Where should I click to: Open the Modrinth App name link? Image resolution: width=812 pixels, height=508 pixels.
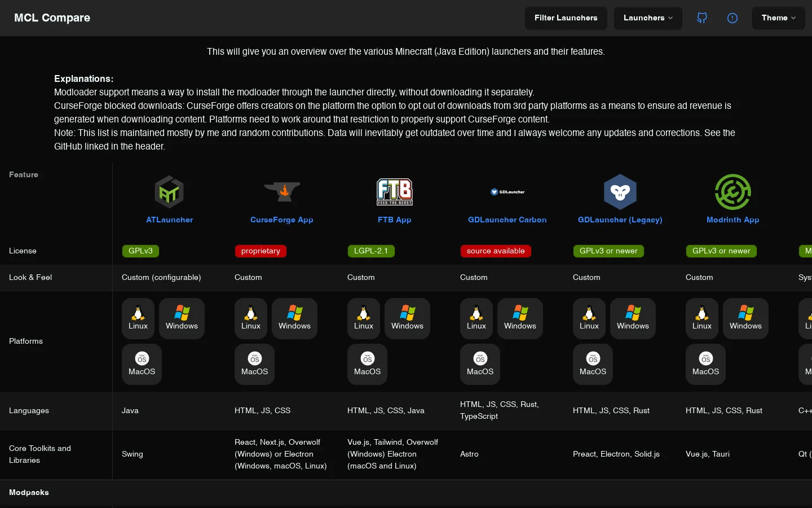click(733, 220)
